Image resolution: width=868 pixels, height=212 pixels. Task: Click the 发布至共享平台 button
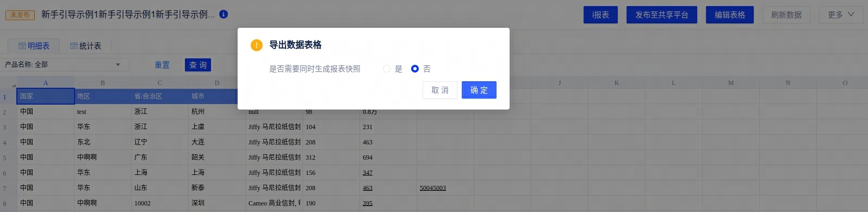coord(662,15)
